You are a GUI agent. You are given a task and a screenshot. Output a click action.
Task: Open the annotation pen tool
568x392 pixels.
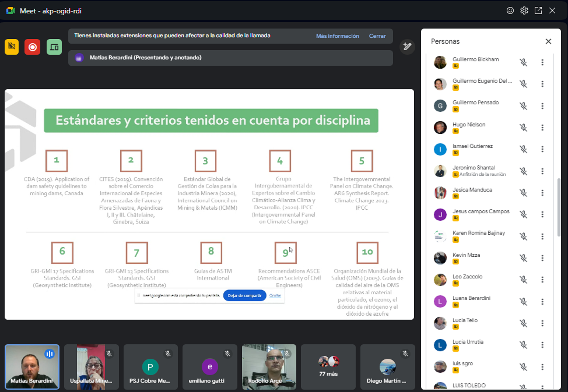[x=407, y=47]
